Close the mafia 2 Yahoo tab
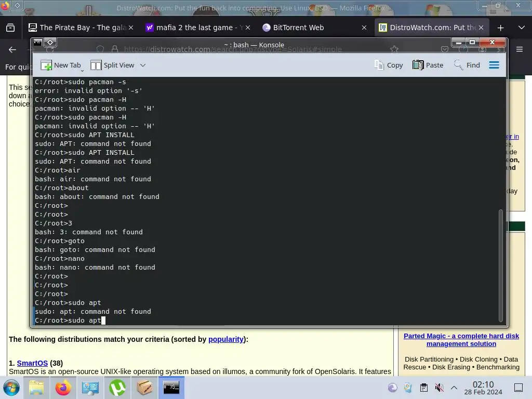Viewport: 532px width, 399px height. (x=248, y=28)
